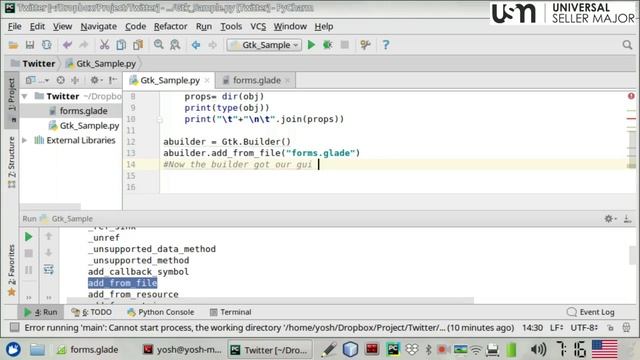Open the Project panel gear settings dropdown
Viewport: 640px width, 360px height.
click(x=96, y=80)
